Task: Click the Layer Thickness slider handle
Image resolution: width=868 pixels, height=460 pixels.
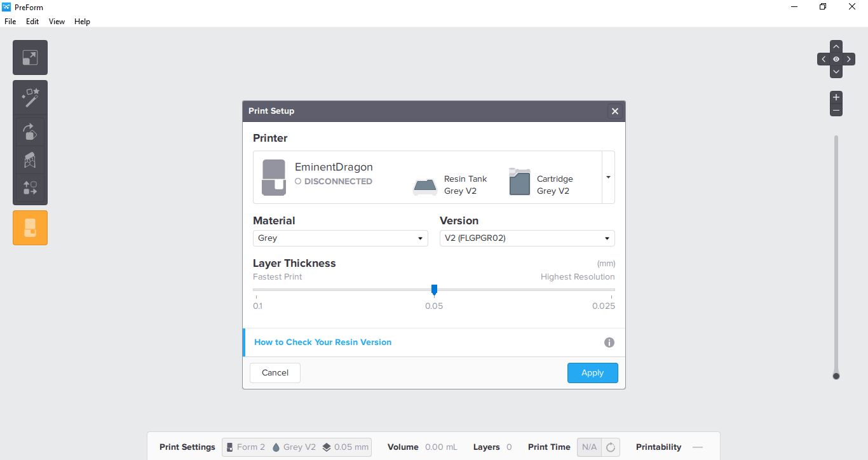Action: (x=434, y=290)
